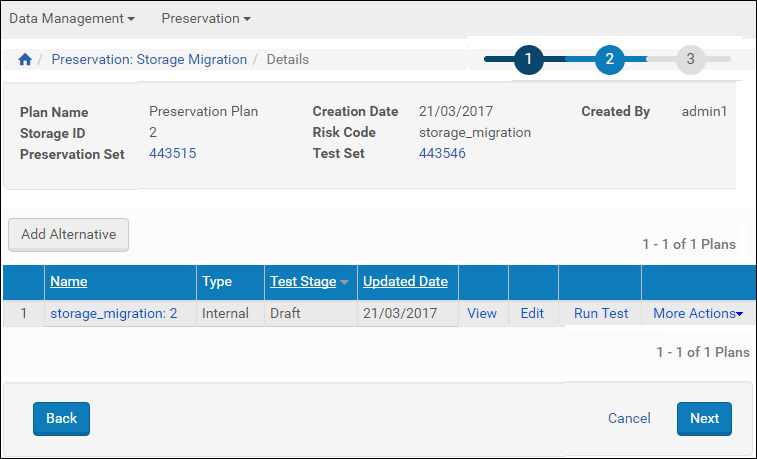The image size is (757, 459).
Task: Go to Preservation: Storage Migration breadcrumb
Action: click(x=149, y=60)
